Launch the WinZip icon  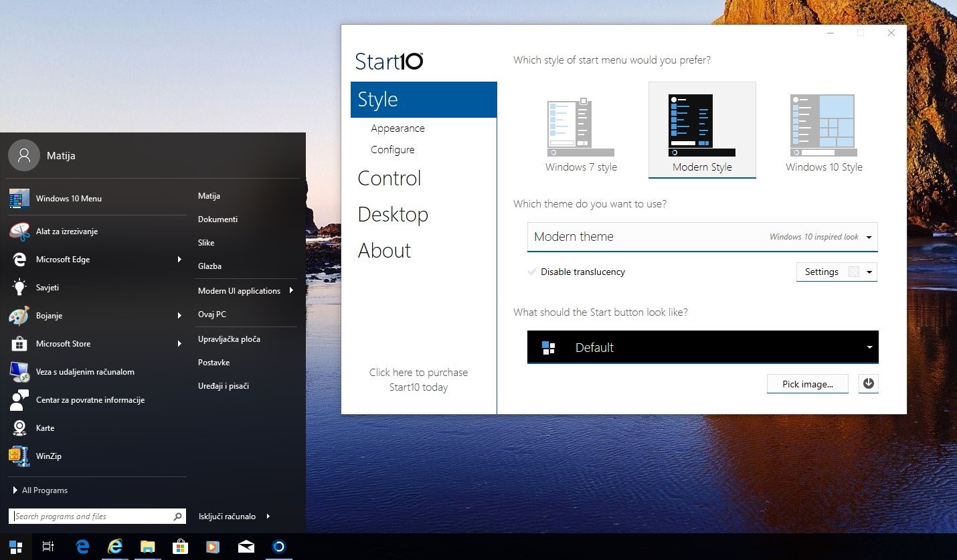(x=19, y=456)
